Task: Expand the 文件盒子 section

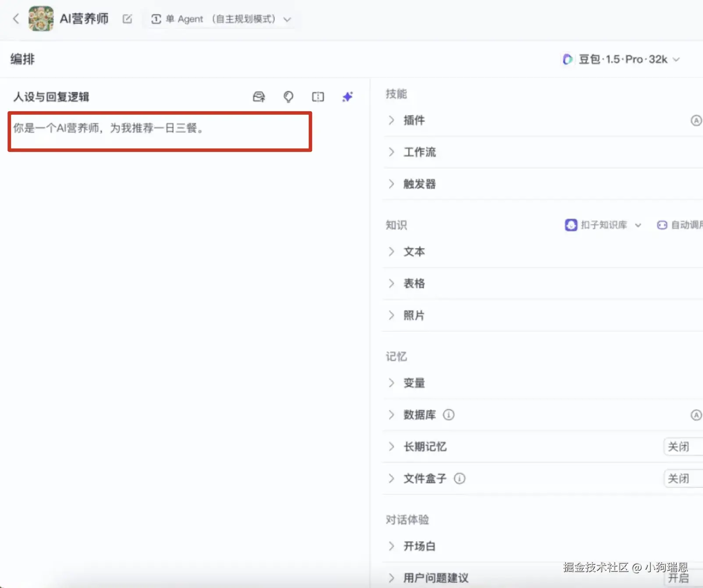Action: [x=391, y=478]
